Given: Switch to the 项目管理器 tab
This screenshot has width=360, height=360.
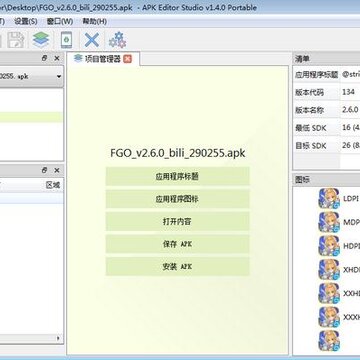Looking at the screenshot, I should [x=103, y=59].
